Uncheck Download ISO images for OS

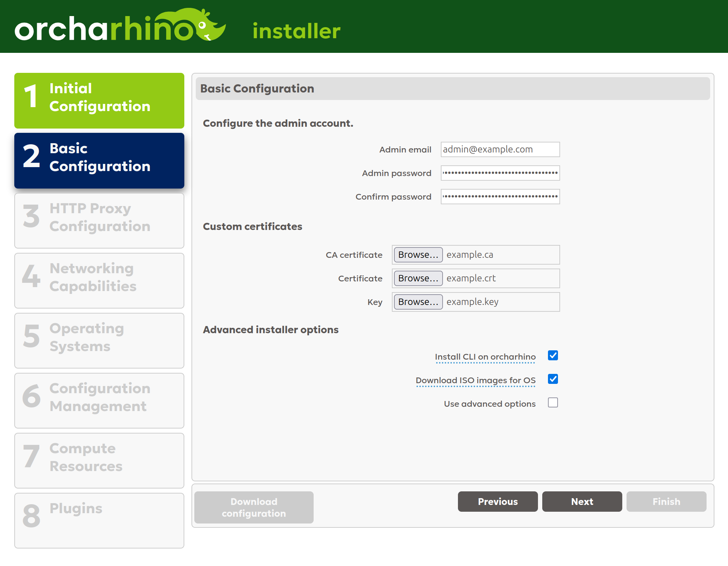pos(553,379)
